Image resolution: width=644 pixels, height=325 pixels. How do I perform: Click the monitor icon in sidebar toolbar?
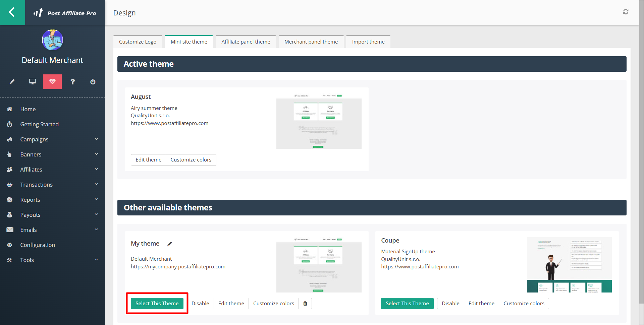[33, 81]
